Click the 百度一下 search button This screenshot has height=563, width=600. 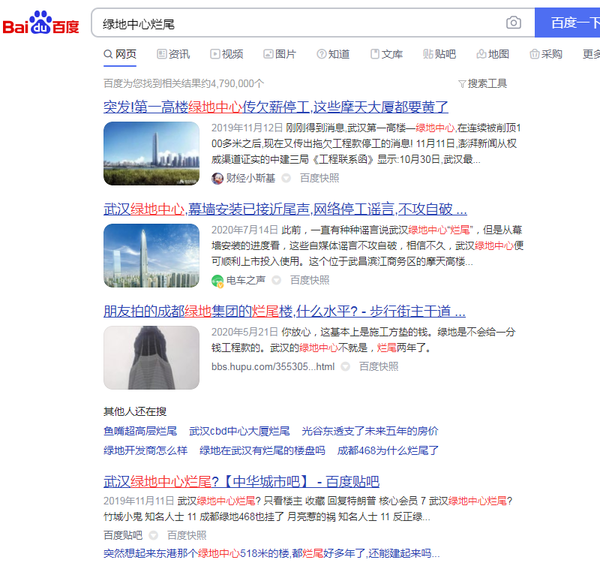click(567, 23)
